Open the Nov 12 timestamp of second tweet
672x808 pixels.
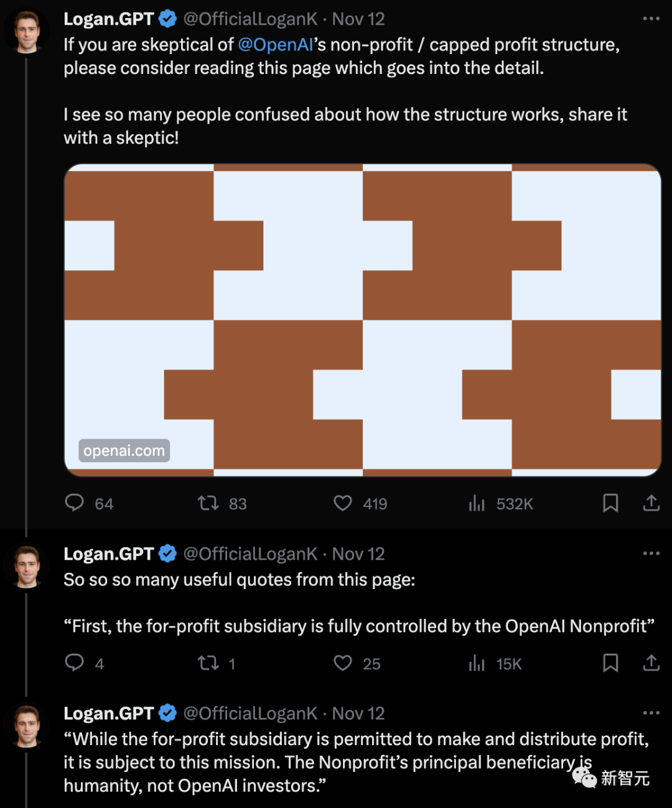click(358, 554)
